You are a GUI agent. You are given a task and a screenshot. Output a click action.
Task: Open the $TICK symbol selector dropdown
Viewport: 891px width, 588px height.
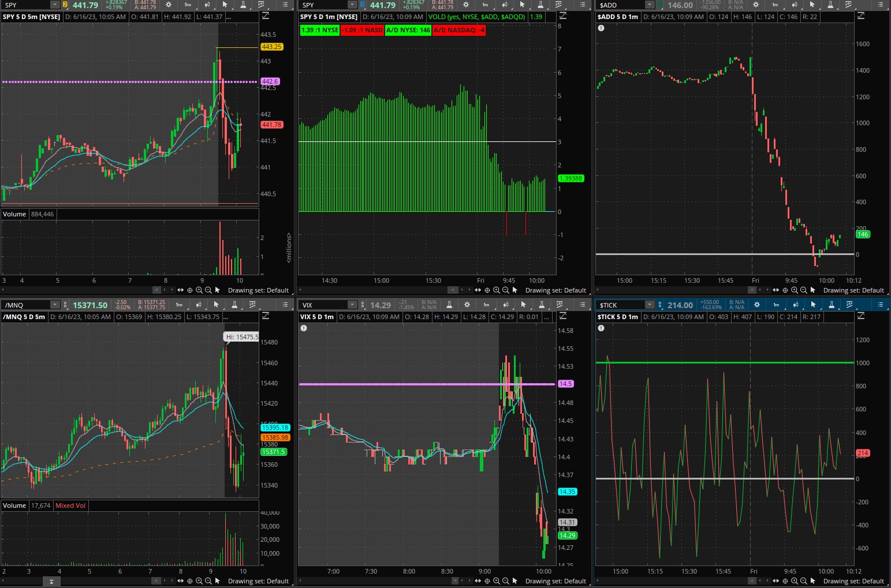(650, 305)
